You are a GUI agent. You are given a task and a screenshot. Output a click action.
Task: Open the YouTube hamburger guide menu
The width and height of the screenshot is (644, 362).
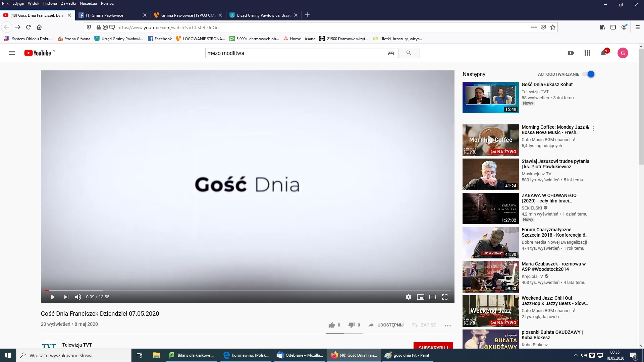click(x=12, y=53)
